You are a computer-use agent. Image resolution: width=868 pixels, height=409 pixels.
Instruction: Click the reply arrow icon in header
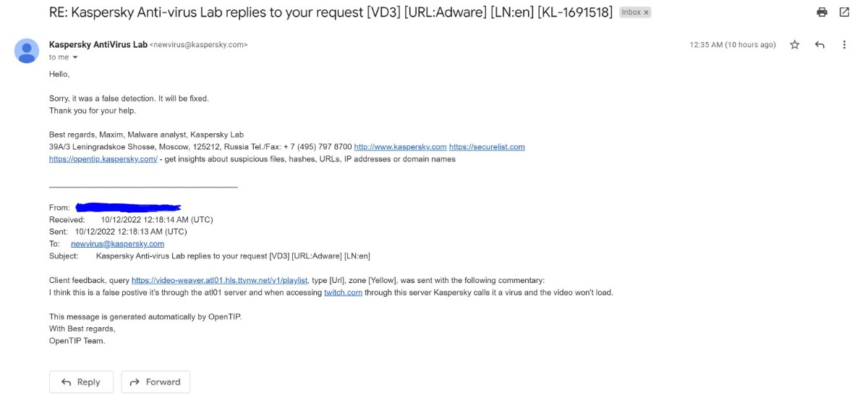pos(820,45)
